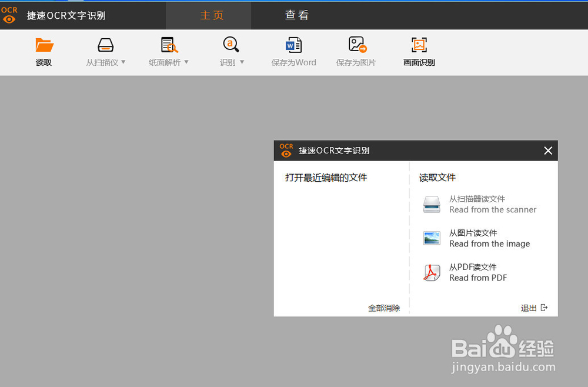Open the 纸面解析 dropdown menu
This screenshot has height=387, width=588.
[186, 62]
